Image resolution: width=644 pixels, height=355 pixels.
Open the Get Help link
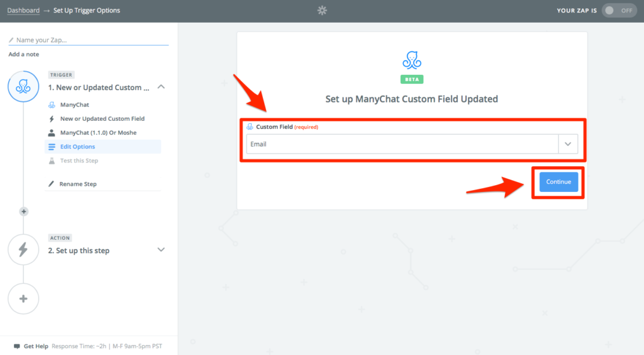coord(36,346)
